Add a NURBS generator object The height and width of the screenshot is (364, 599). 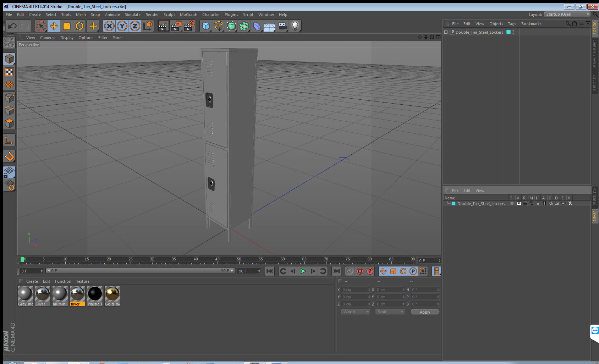[231, 26]
